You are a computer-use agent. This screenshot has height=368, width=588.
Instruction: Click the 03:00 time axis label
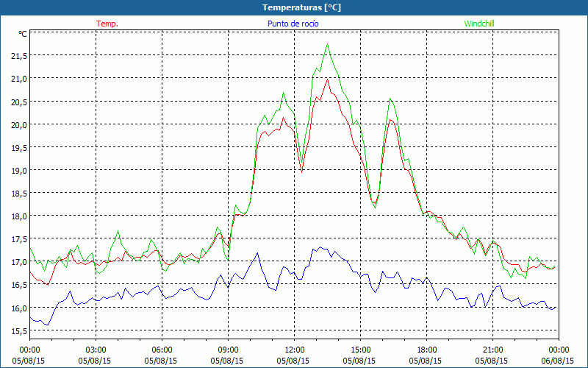tap(96, 350)
